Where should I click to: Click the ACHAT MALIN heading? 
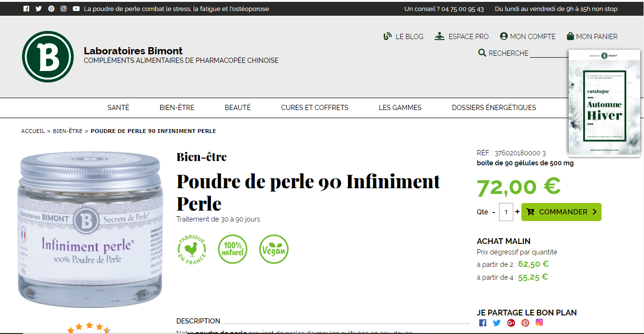[504, 242]
